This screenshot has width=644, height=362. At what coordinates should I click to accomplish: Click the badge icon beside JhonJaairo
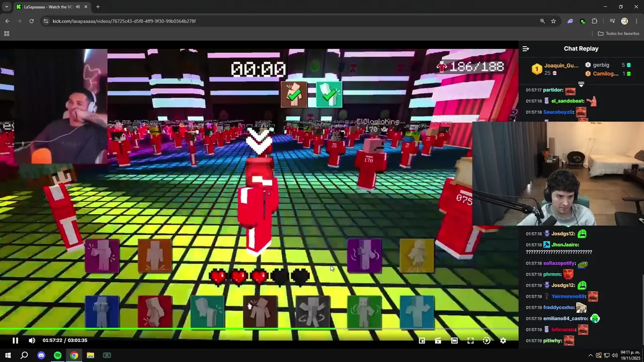(547, 245)
